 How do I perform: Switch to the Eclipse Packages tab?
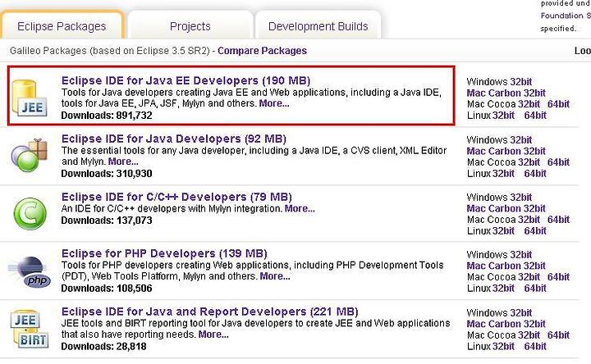coord(62,26)
